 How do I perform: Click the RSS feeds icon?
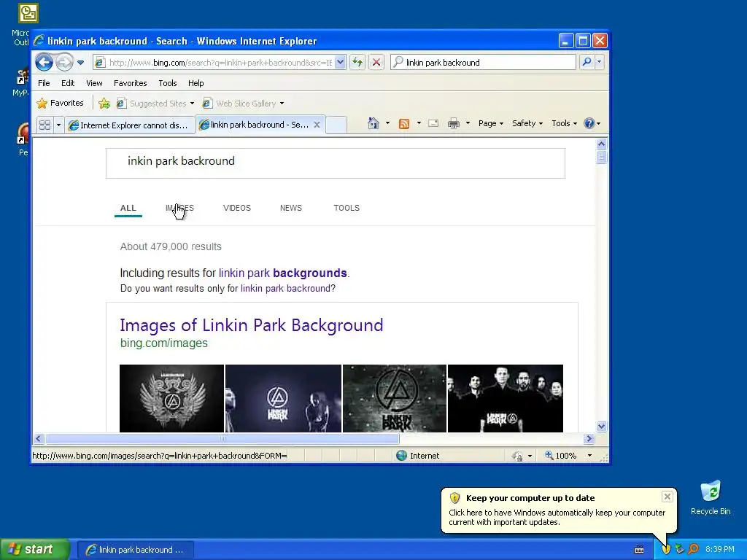[x=404, y=123]
